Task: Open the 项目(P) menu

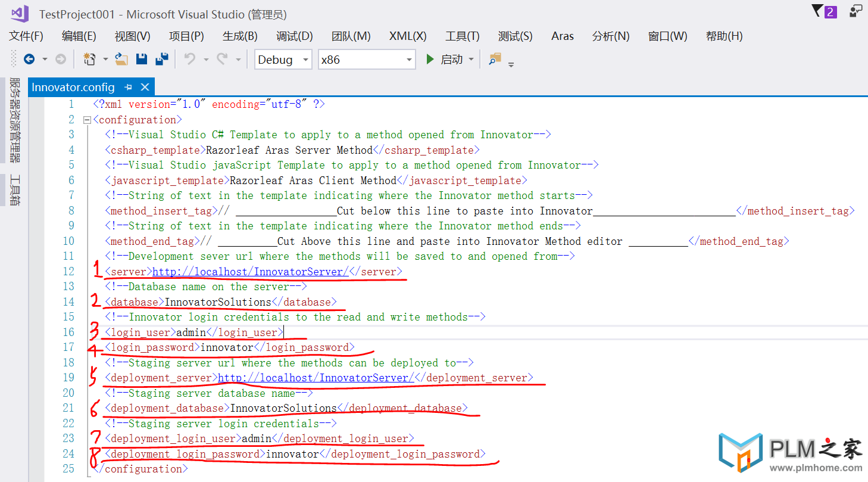Action: 186,36
